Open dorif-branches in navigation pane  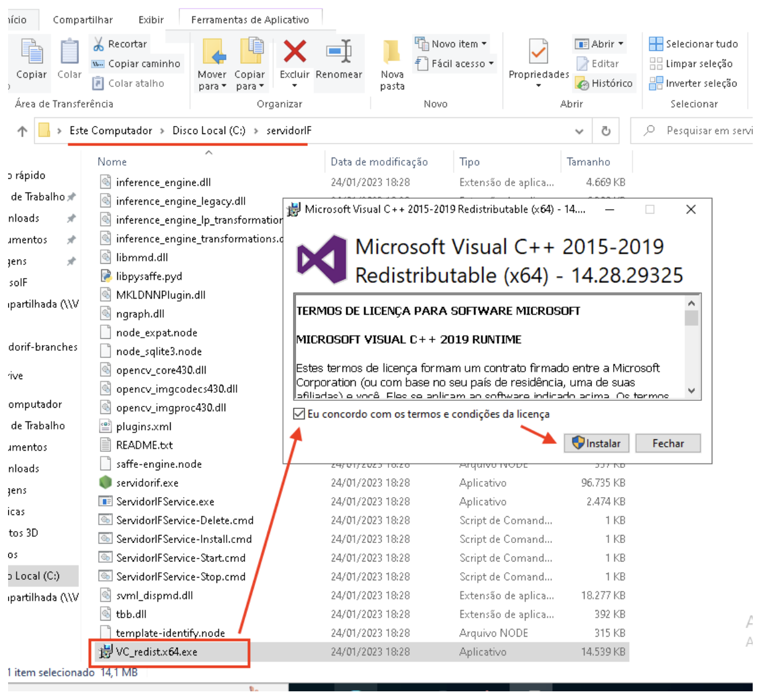coord(43,347)
